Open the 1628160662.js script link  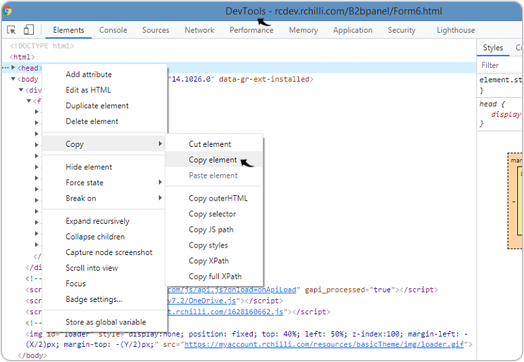pyautogui.click(x=226, y=312)
